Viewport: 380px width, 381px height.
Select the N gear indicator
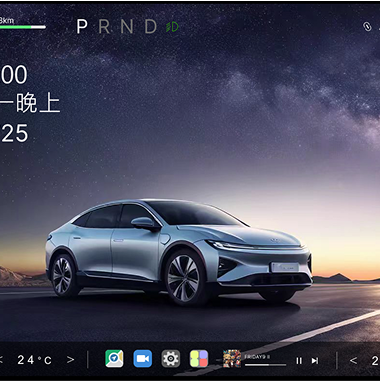(x=127, y=26)
